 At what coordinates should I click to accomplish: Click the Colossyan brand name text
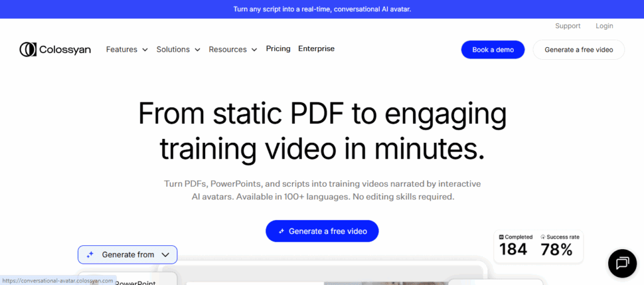tap(67, 50)
